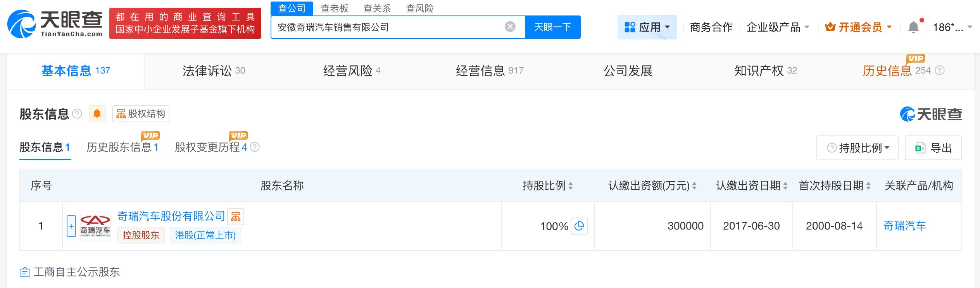
Task: Click the company search input field
Action: 388,27
